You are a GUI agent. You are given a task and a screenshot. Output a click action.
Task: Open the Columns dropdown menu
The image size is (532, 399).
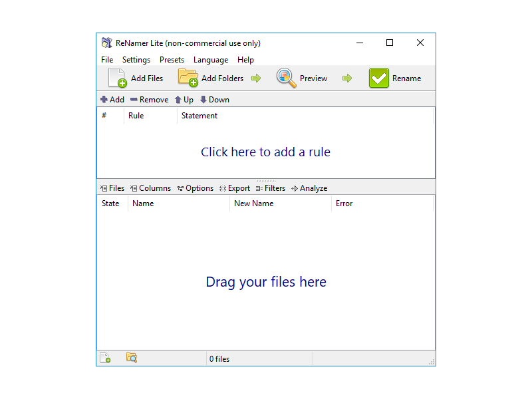pyautogui.click(x=150, y=188)
